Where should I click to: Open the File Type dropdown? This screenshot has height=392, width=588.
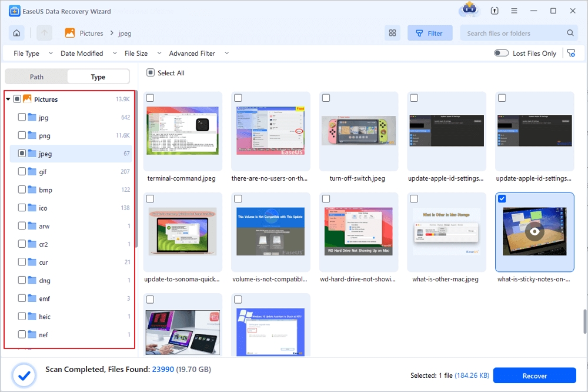click(32, 54)
